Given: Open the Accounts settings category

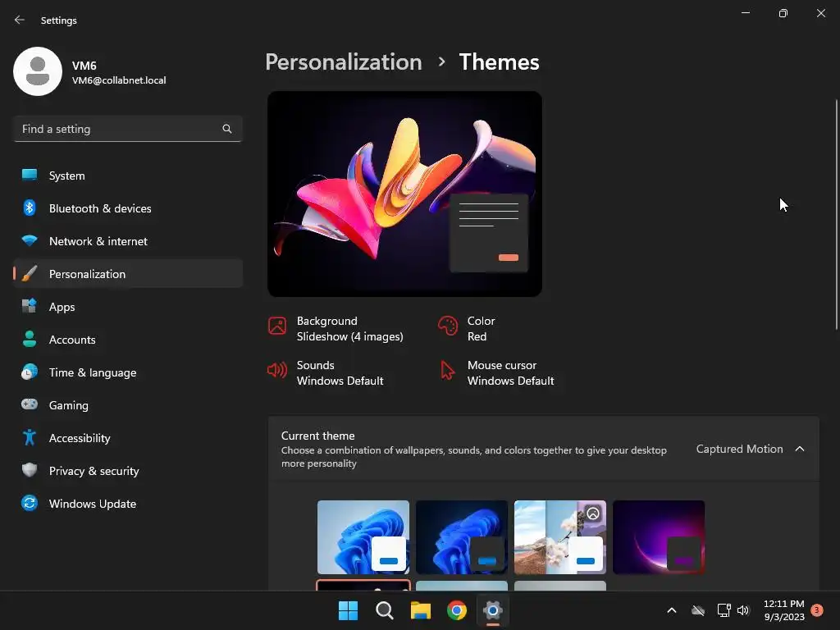Looking at the screenshot, I should coord(128,339).
